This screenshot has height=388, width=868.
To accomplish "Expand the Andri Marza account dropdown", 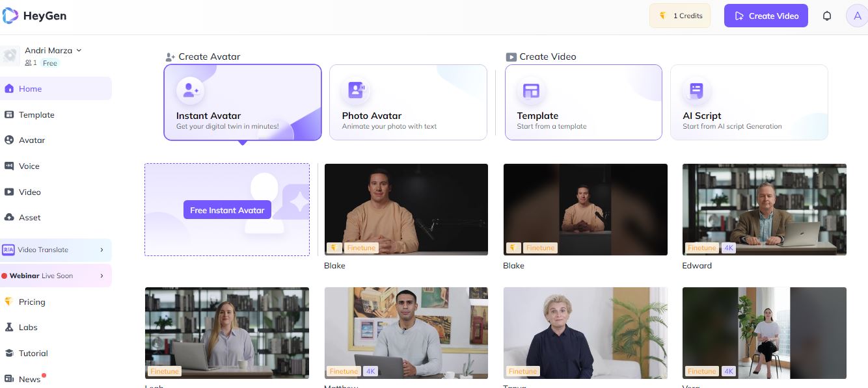I will pos(79,50).
